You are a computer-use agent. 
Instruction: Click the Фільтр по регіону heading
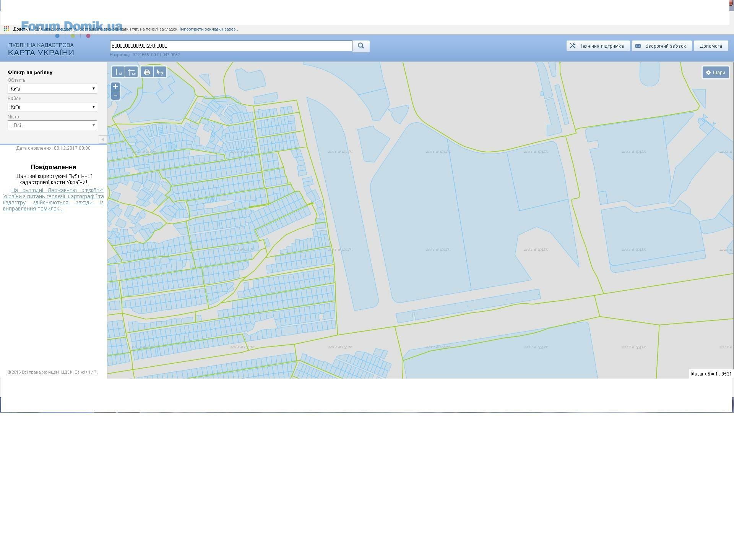click(x=30, y=72)
